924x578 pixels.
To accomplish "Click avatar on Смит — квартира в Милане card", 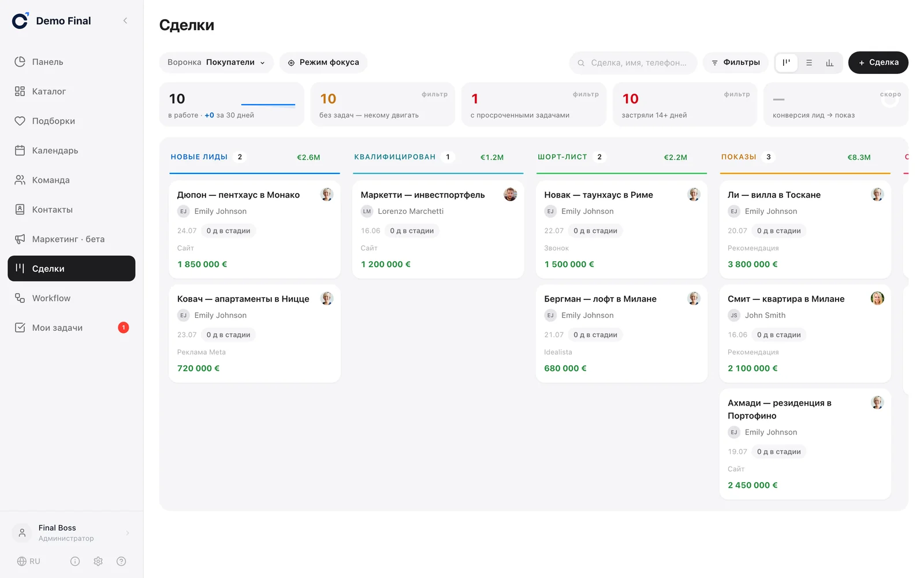I will 877,298.
